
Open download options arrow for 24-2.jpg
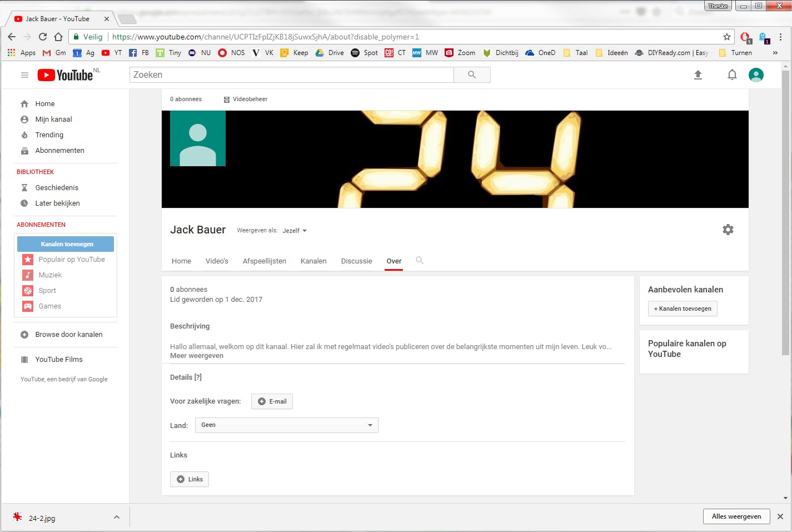pyautogui.click(x=117, y=518)
